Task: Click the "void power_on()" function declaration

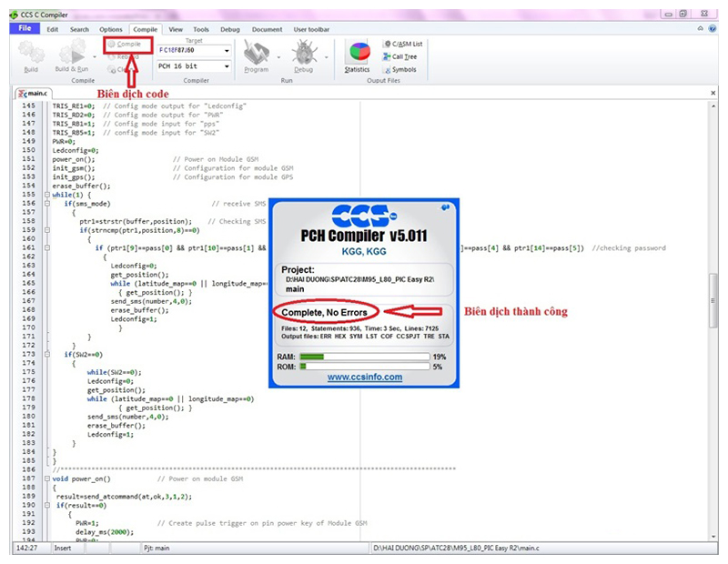Action: click(x=81, y=478)
